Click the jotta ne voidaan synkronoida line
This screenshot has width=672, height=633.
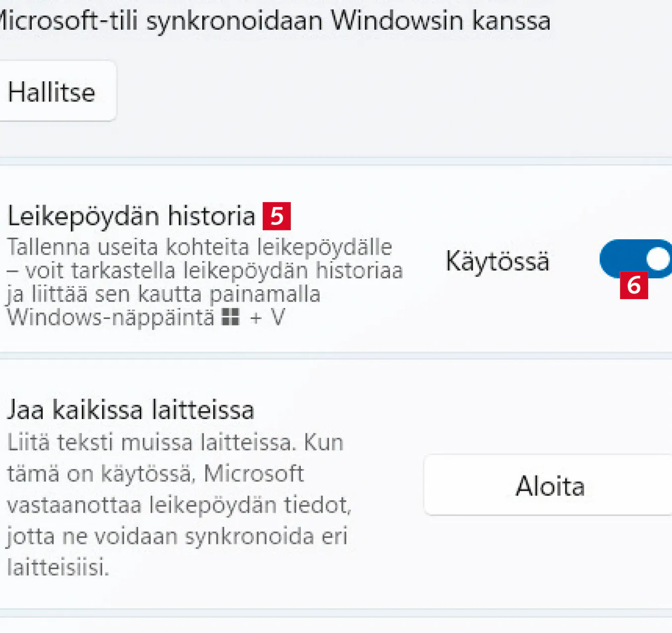[x=176, y=536]
